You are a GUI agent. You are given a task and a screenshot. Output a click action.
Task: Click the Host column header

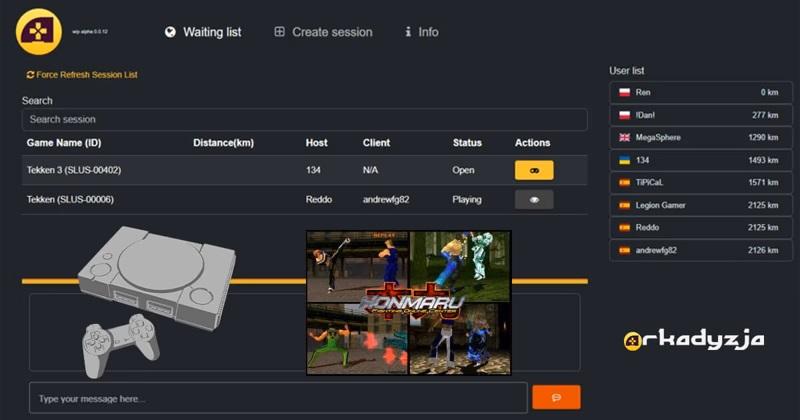316,143
